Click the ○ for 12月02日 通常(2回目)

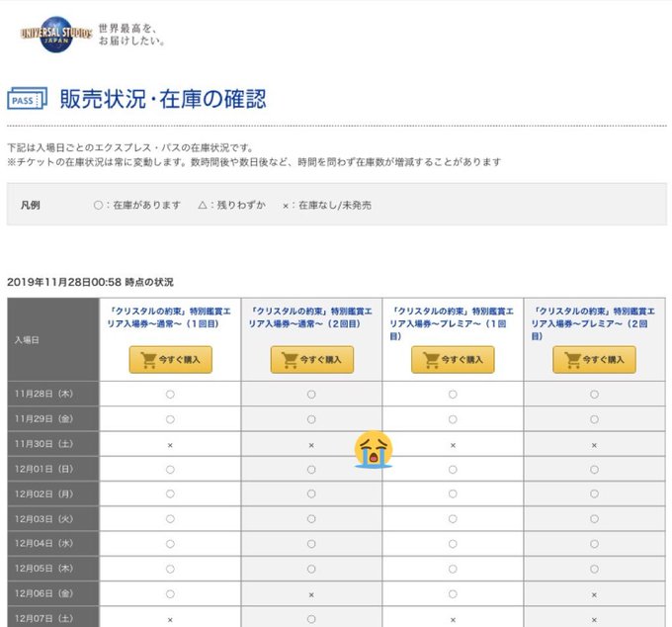(311, 494)
